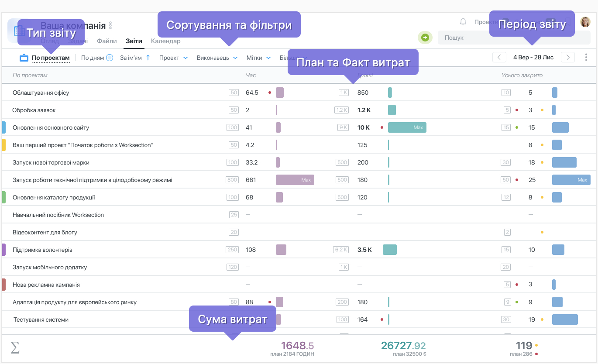
Task: Switch to the 'Календар' tab
Action: (165, 41)
